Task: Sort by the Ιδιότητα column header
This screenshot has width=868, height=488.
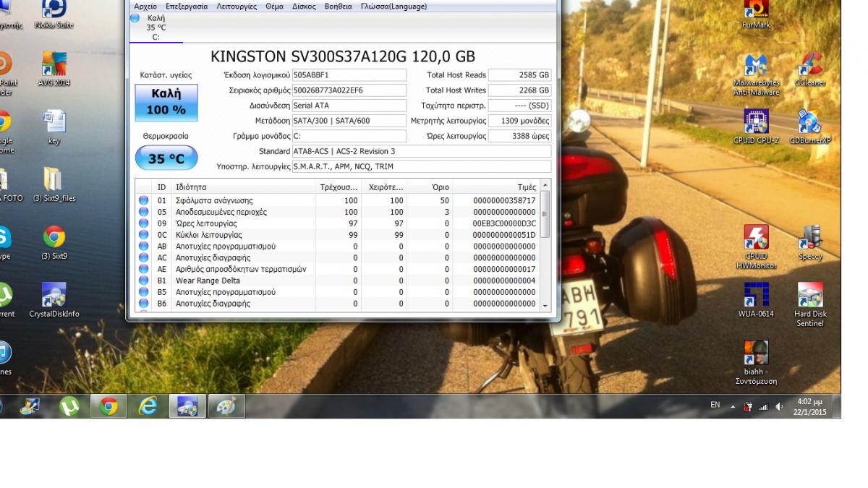Action: pyautogui.click(x=244, y=187)
